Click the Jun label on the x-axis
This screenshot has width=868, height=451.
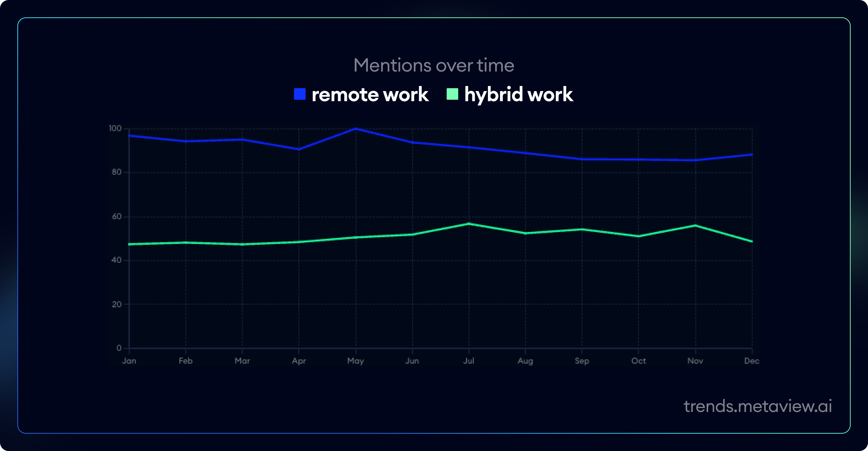[412, 361]
